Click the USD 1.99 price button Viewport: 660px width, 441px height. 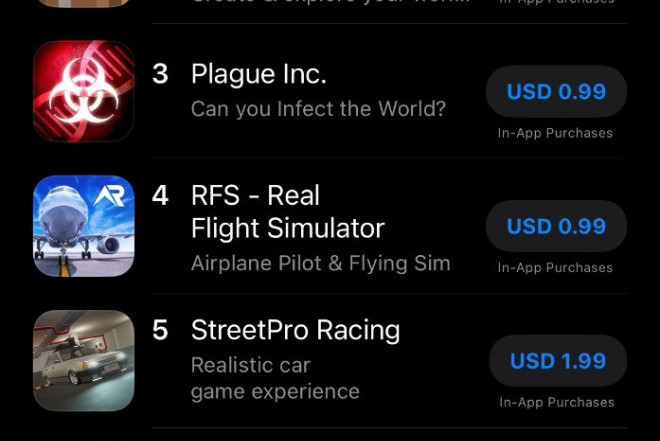point(558,361)
